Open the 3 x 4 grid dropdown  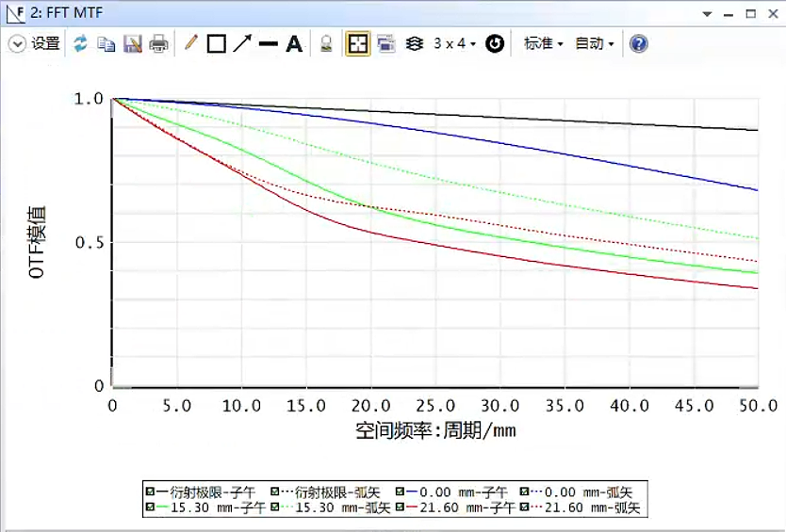tap(454, 43)
